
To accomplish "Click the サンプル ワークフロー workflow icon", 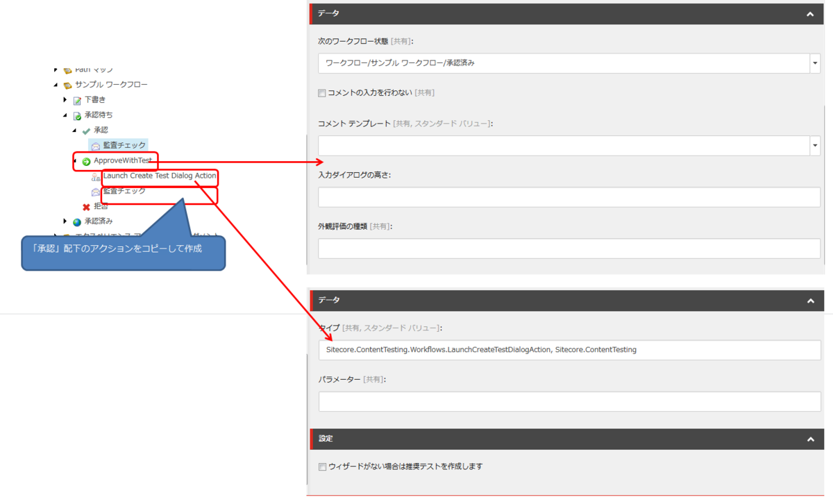I will (68, 85).
